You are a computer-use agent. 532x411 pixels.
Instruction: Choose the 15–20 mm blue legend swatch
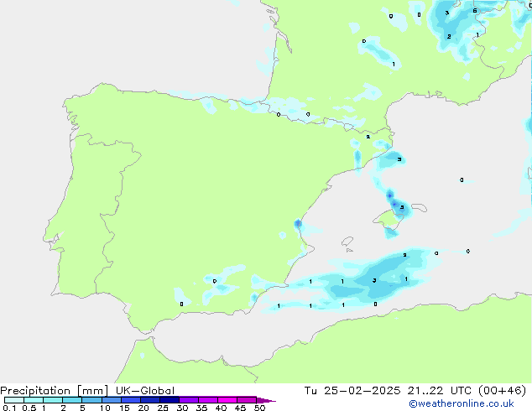point(131,400)
